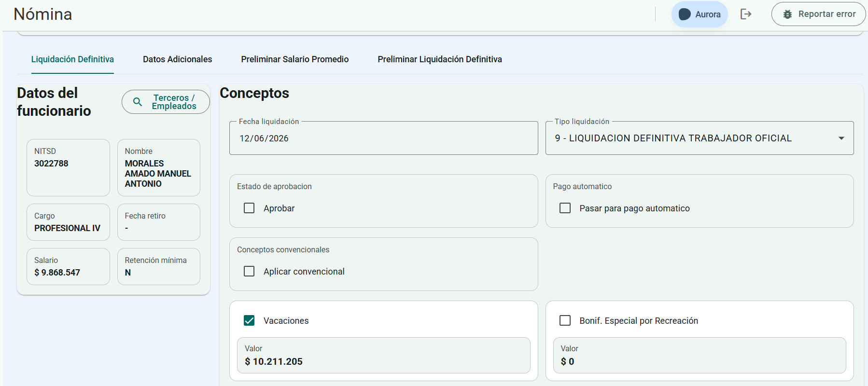Select Preliminar Liquidación Definitiva tab
Viewport: 868px width, 386px height.
click(x=440, y=59)
